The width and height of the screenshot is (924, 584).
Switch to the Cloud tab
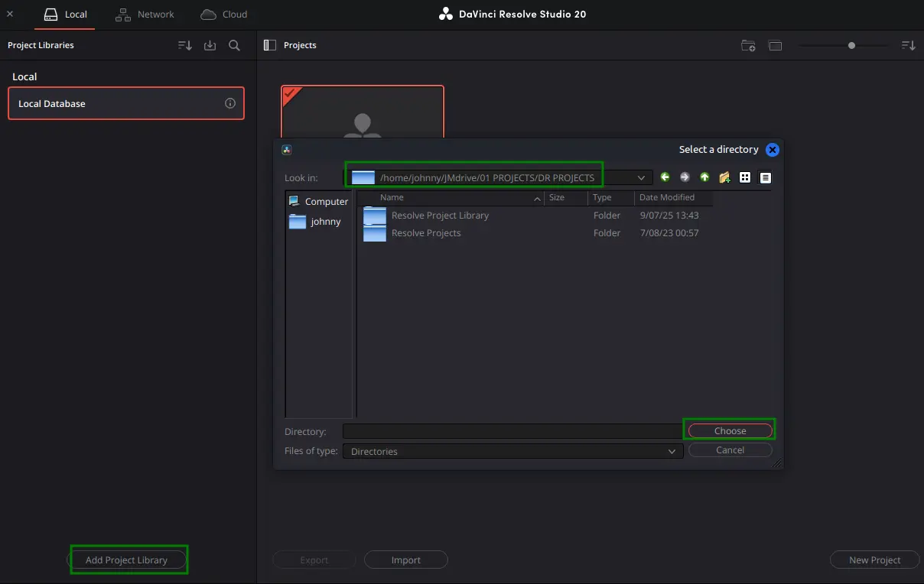[x=224, y=15]
